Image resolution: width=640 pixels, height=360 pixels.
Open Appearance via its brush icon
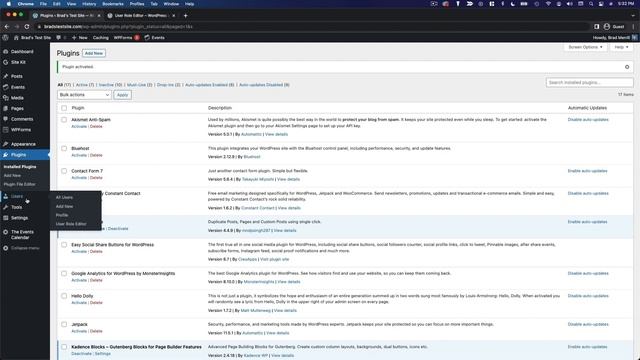tap(6, 144)
